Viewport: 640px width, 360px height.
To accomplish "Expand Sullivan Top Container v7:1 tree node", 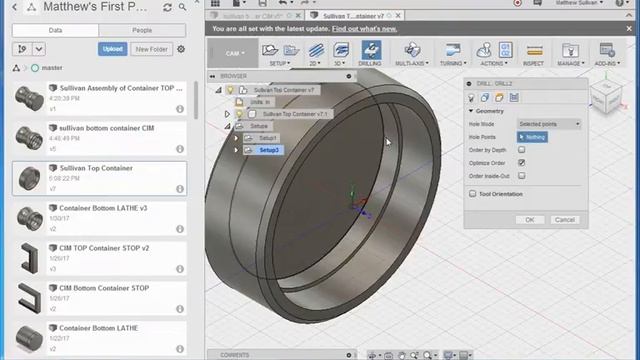I will click(227, 114).
